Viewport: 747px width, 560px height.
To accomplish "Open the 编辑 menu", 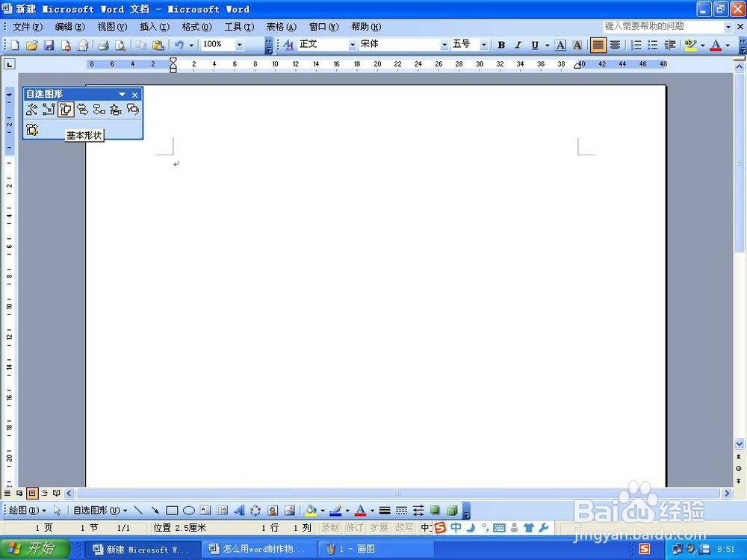I will (x=69, y=27).
